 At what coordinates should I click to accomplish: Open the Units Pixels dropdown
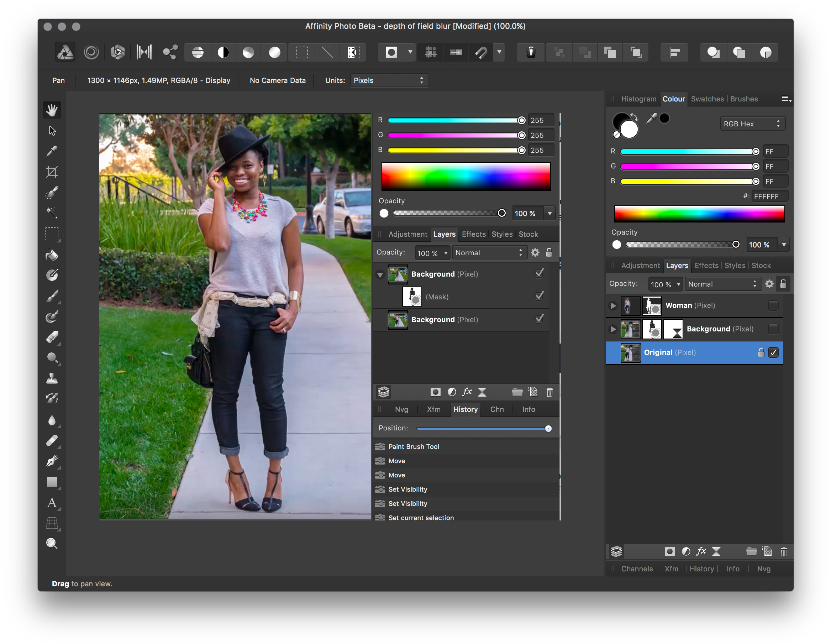pyautogui.click(x=389, y=80)
